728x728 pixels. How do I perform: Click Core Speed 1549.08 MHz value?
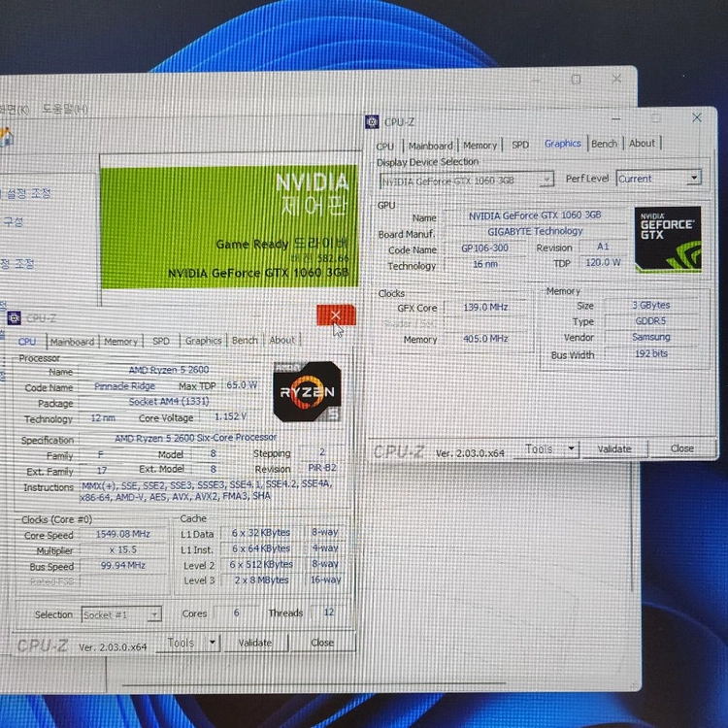(x=122, y=534)
